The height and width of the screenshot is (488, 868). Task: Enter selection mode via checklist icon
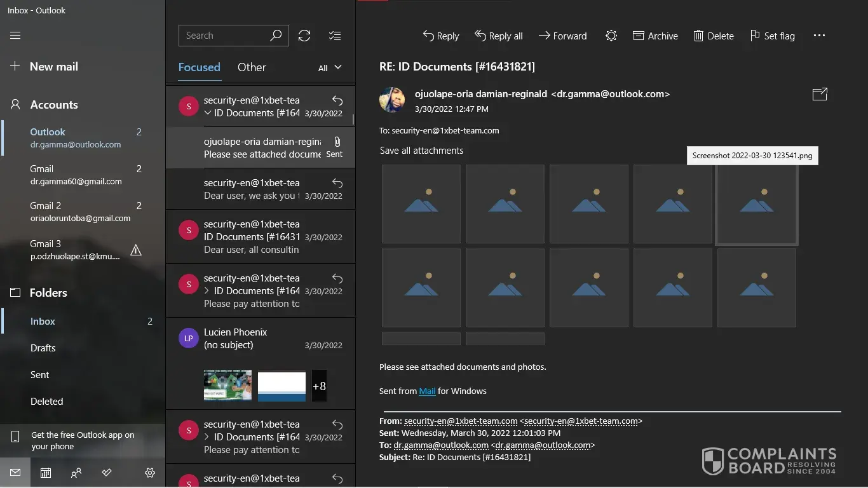click(335, 36)
